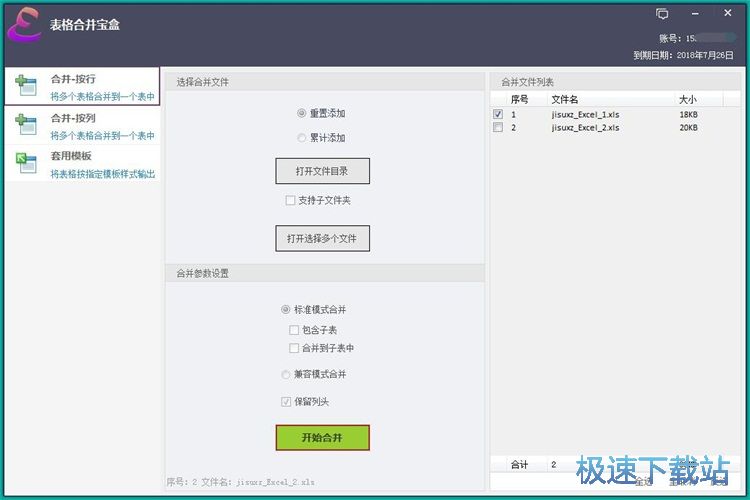Click the 合计 total label

click(519, 465)
